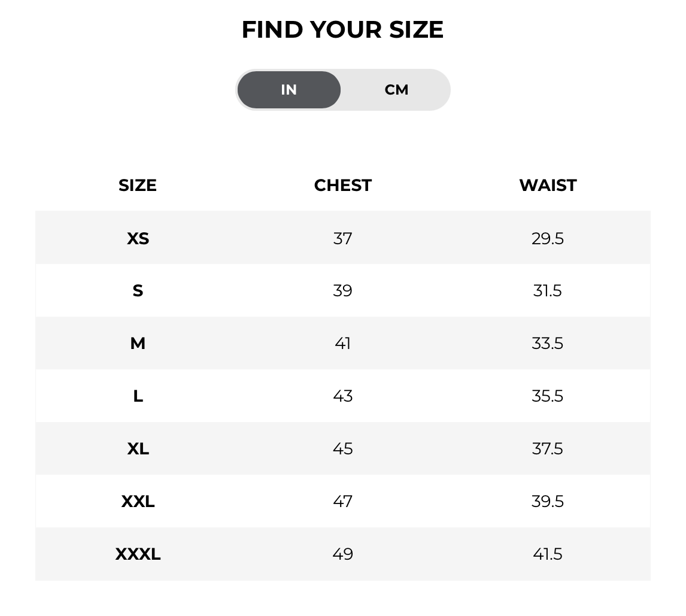
Task: Choose the XXL size row label
Action: coord(138,502)
